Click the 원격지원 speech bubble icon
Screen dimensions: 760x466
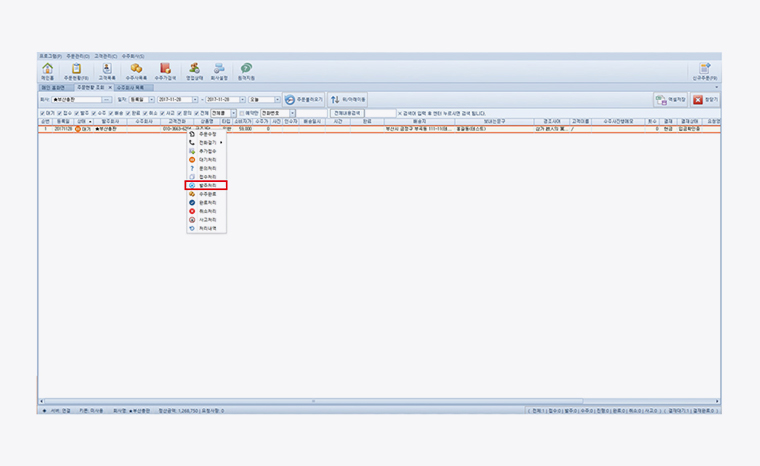(246, 69)
